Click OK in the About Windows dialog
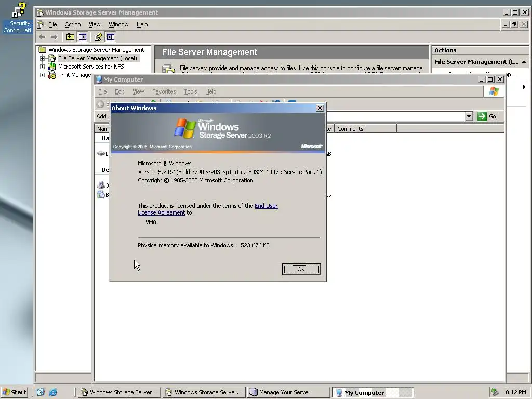 (301, 269)
